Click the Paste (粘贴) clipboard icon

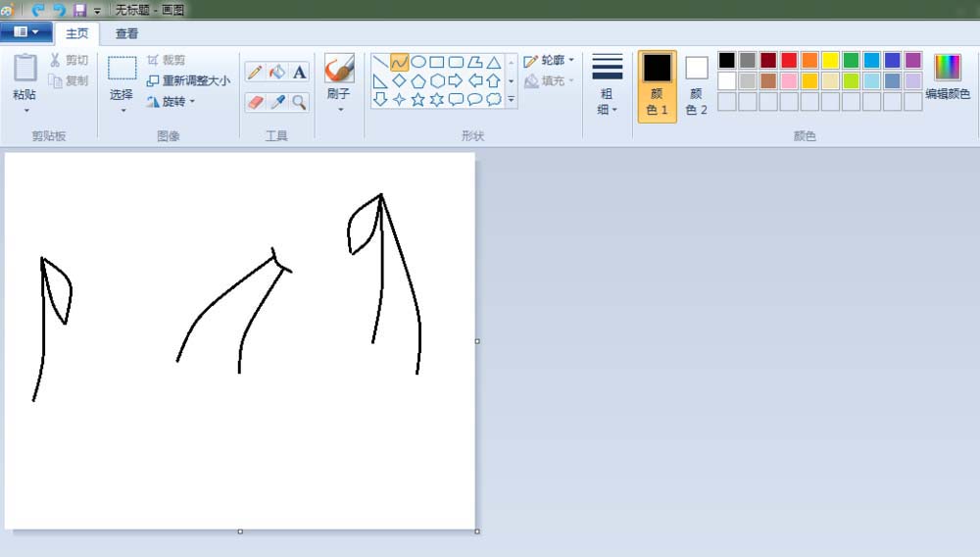pos(25,68)
